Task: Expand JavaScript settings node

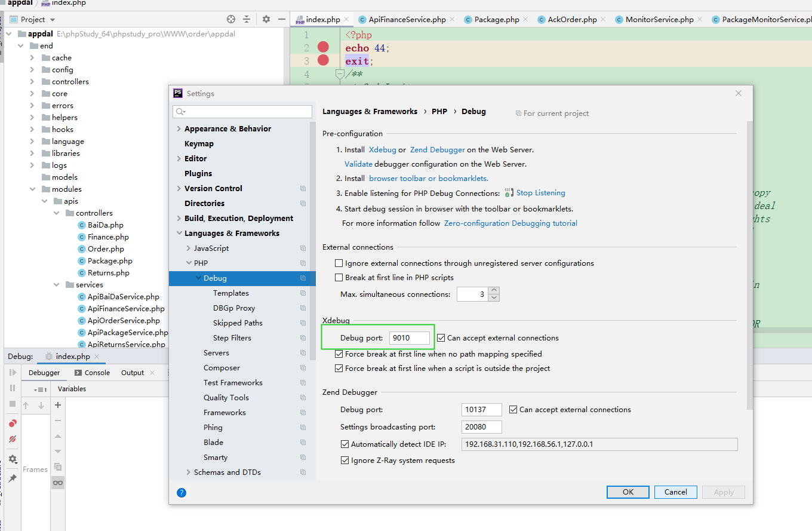Action: pyautogui.click(x=189, y=248)
